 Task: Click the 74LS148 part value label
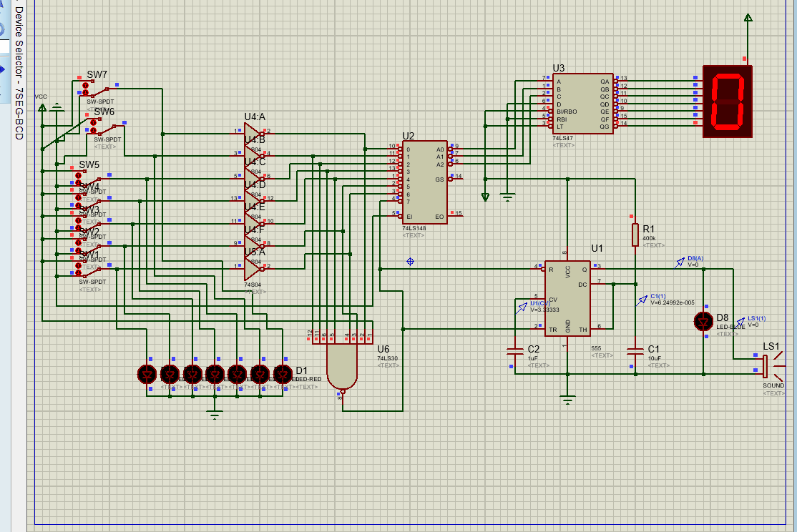click(x=414, y=228)
